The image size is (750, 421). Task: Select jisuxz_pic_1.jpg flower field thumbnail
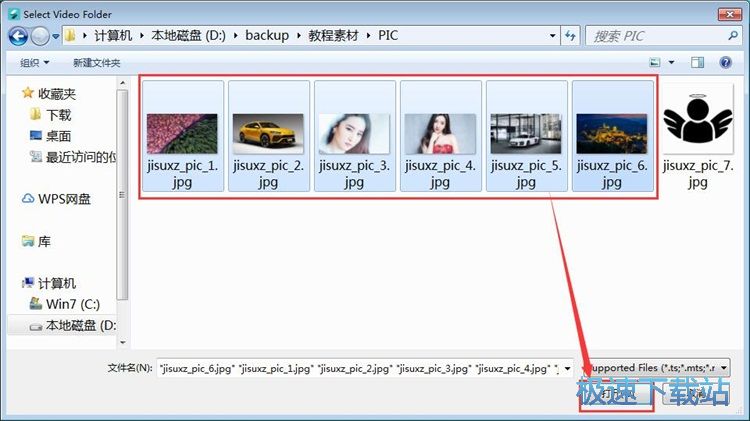(x=182, y=136)
